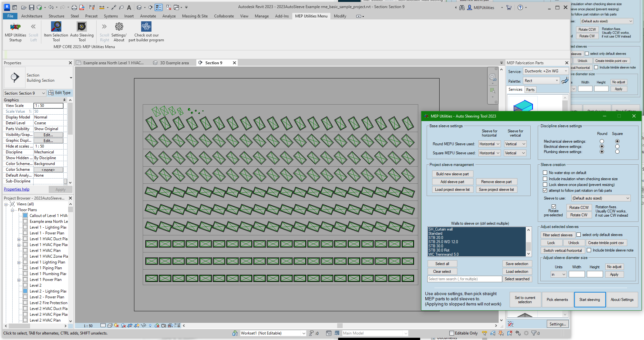
Task: Open MEP Utilities Startup
Action: [x=15, y=27]
